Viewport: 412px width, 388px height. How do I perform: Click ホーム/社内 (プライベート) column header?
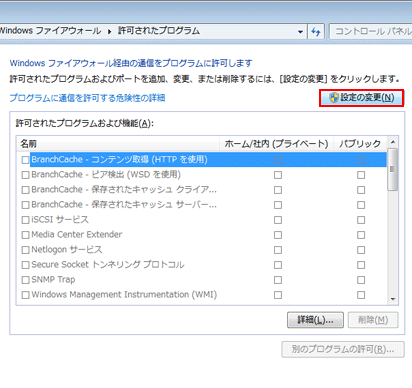tap(276, 144)
